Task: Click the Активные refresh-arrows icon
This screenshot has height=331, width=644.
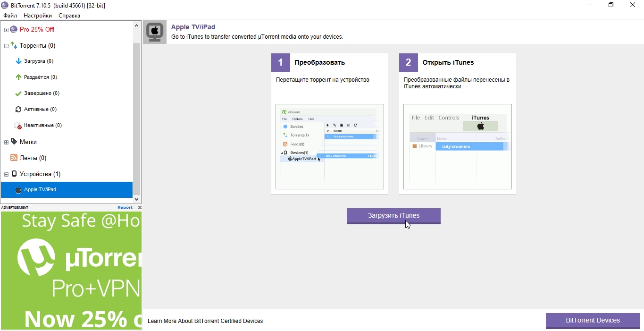Action: coord(18,110)
